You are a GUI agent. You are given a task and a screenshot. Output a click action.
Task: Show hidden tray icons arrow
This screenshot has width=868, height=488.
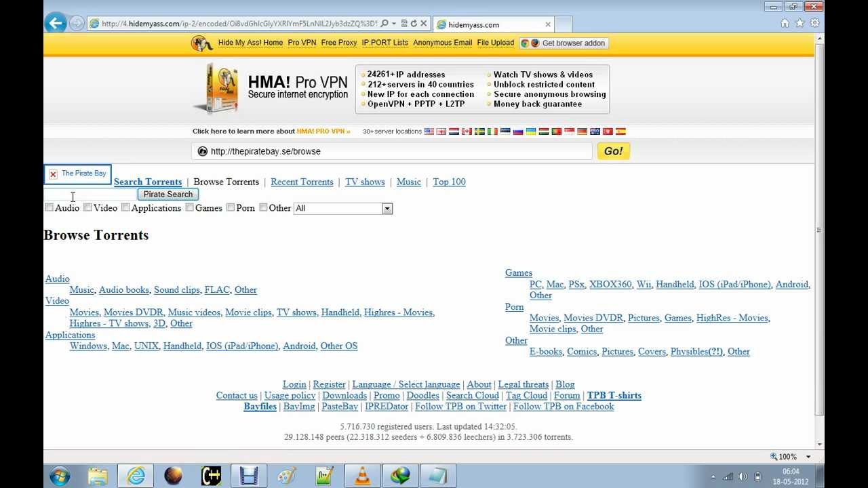(x=715, y=476)
